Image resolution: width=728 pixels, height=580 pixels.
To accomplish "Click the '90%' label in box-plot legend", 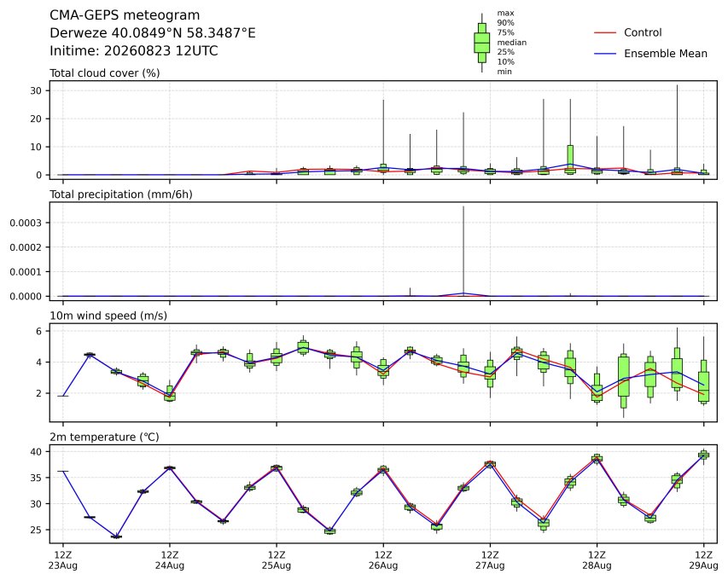I will [505, 23].
